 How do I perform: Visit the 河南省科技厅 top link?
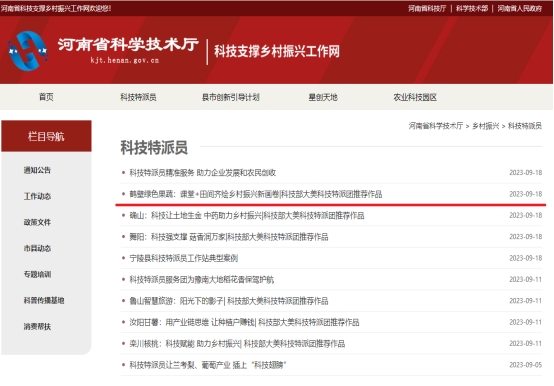427,8
